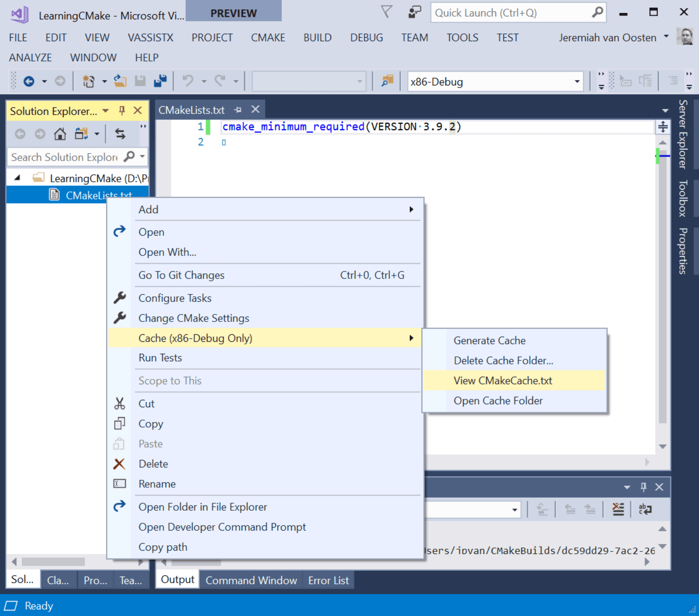Image resolution: width=699 pixels, height=616 pixels.
Task: Open the New Project dropdown arrow
Action: [x=104, y=81]
